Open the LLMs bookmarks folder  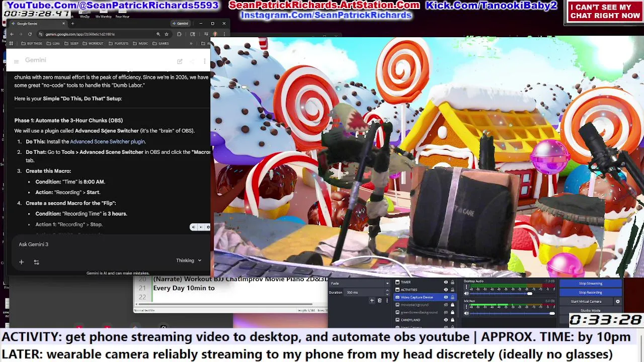(53, 43)
